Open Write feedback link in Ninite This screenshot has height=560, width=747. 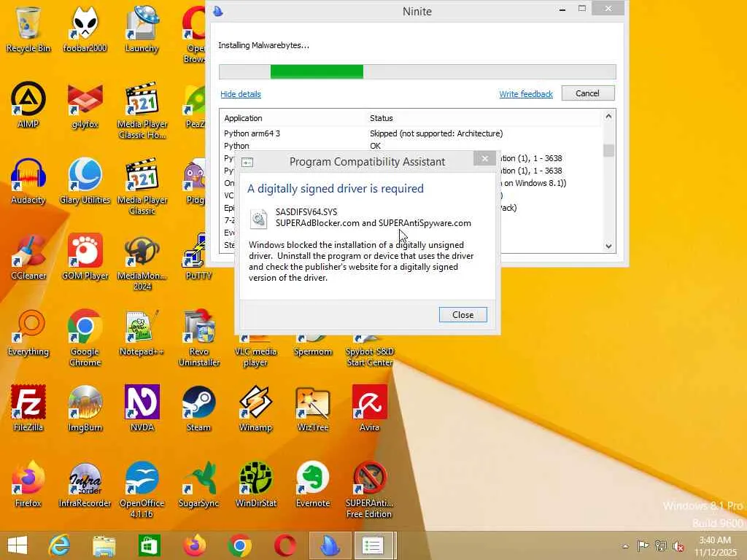526,94
